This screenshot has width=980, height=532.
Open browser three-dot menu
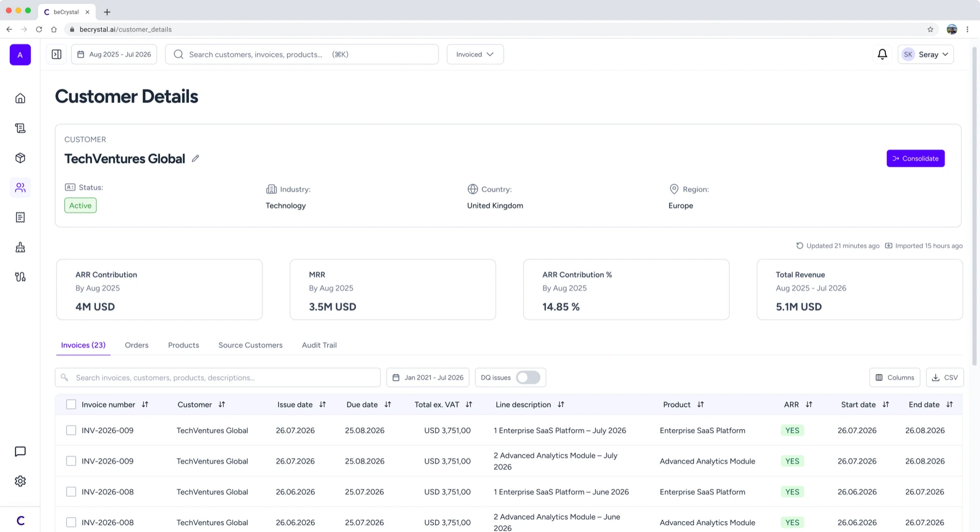[967, 29]
